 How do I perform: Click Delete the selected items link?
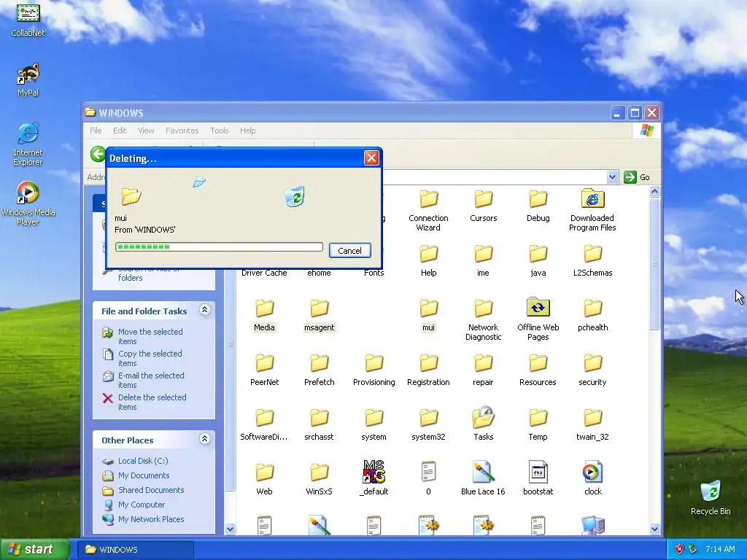(152, 402)
